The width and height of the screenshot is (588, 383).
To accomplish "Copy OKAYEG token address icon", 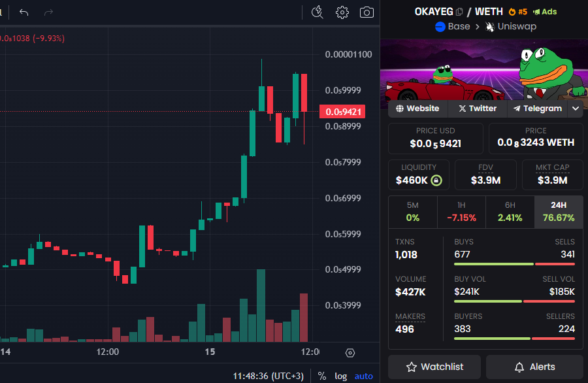I will tap(459, 12).
